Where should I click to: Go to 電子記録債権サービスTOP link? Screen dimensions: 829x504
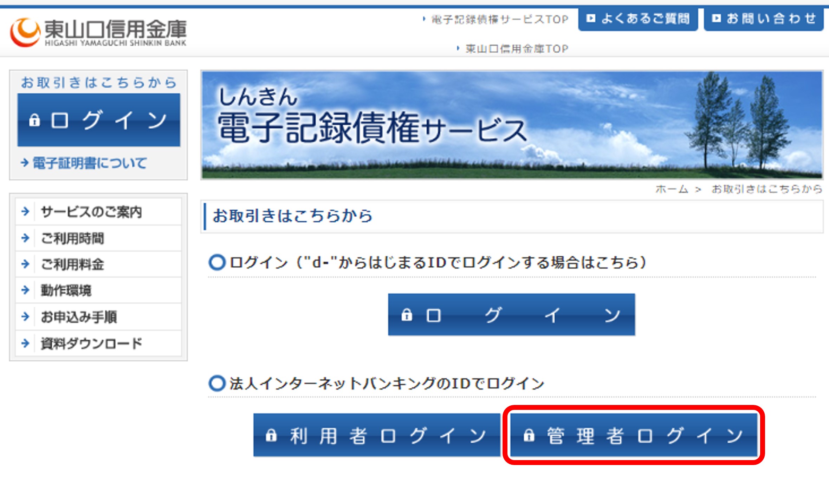(x=499, y=19)
